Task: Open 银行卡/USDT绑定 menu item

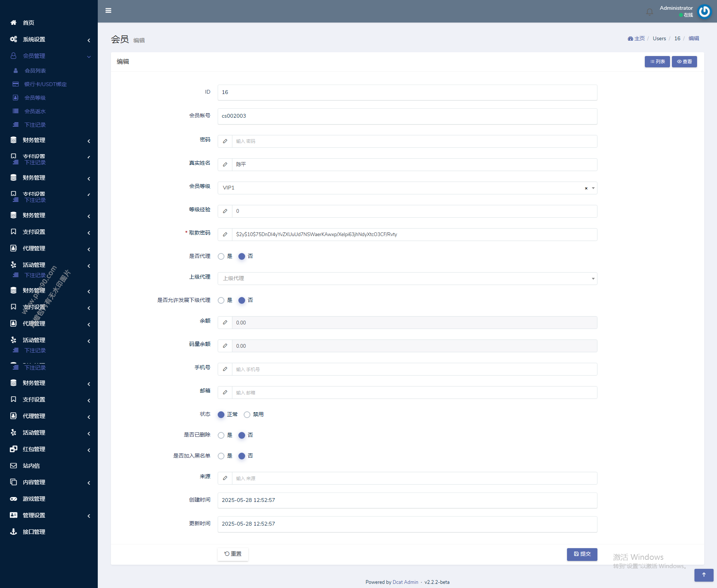Action: 45,84
